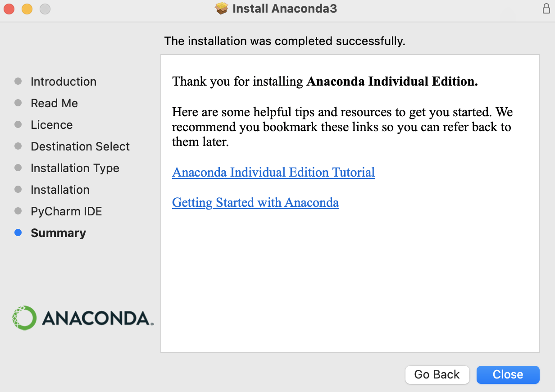Click the Summary step label
The width and height of the screenshot is (555, 392).
pos(58,233)
